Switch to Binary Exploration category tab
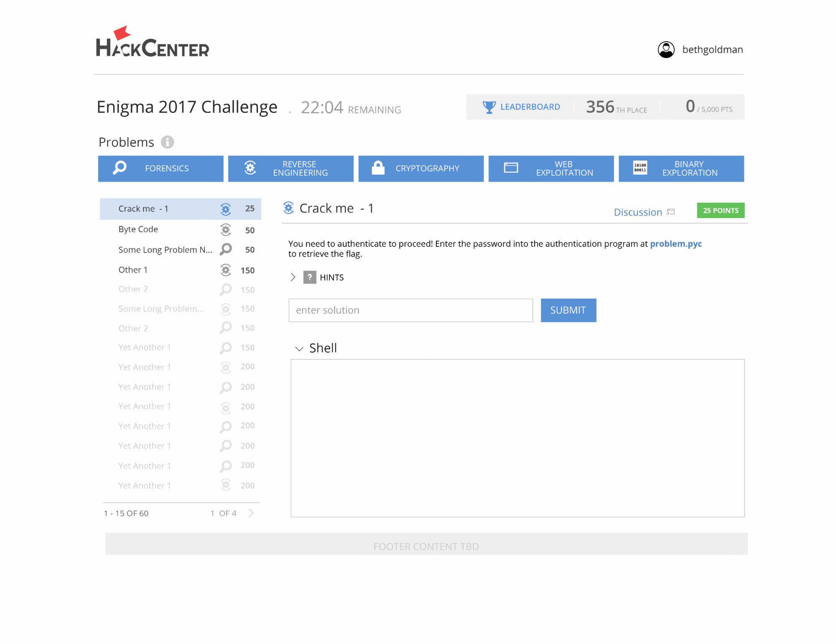 click(681, 169)
